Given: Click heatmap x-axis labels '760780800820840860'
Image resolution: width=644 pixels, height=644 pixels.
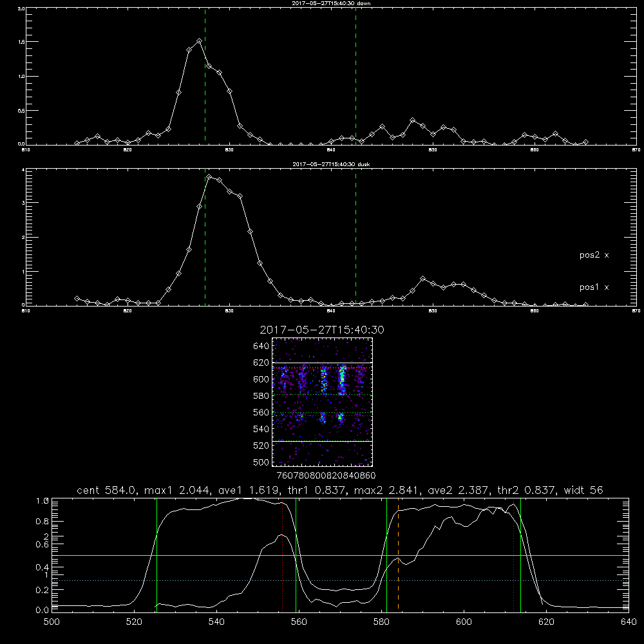Looking at the screenshot, I should pos(326,476).
